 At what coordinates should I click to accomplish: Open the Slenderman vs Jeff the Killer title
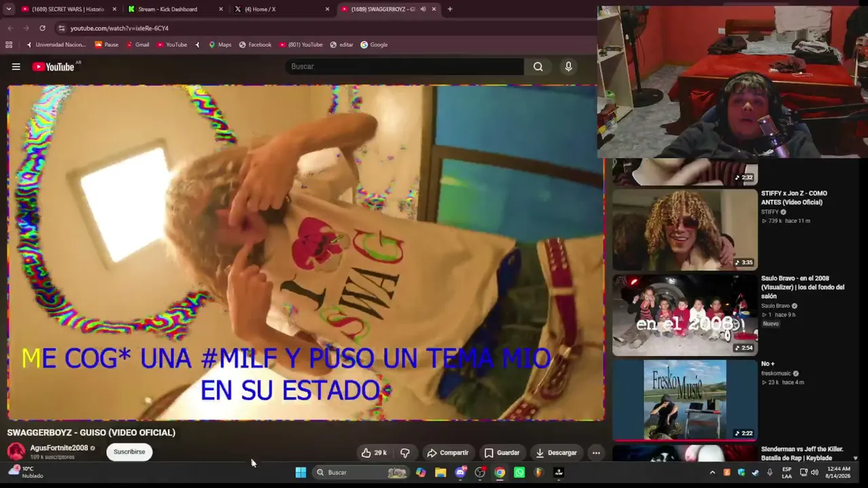(x=803, y=453)
